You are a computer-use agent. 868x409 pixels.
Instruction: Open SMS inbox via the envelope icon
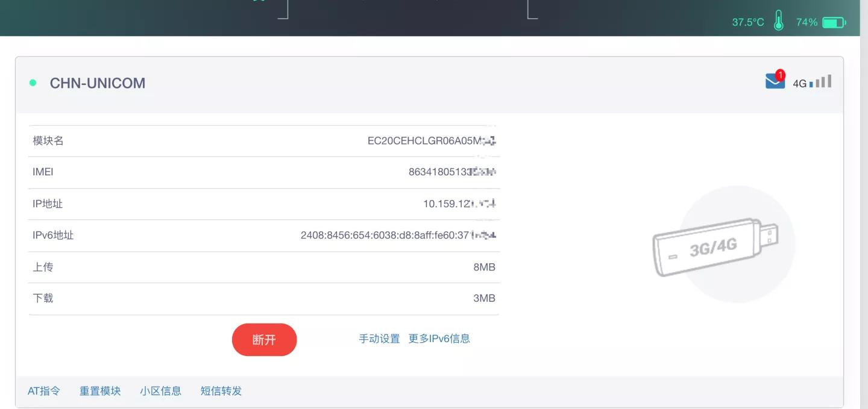coord(775,80)
